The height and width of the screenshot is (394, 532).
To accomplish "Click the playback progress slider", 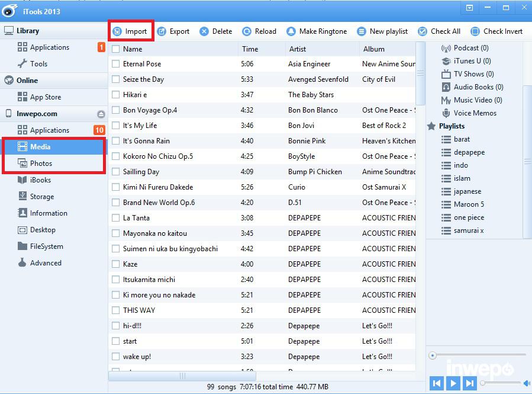I will [478, 355].
